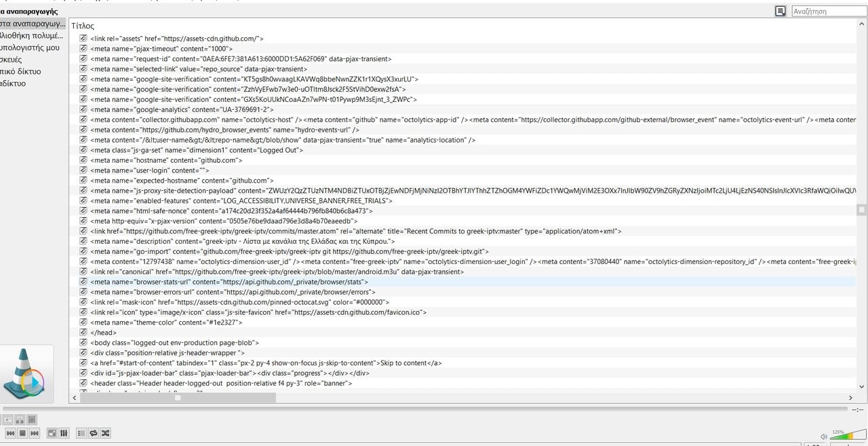
Task: Toggle the playlist view icon
Action: 81,433
